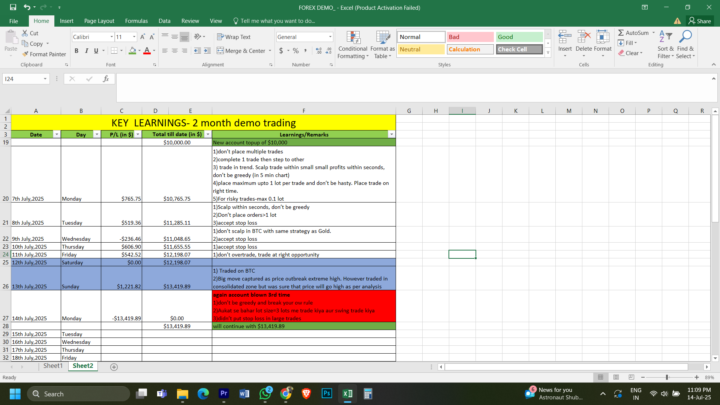Open filter dropdown on Date column header
The height and width of the screenshot is (405, 720).
pos(56,135)
